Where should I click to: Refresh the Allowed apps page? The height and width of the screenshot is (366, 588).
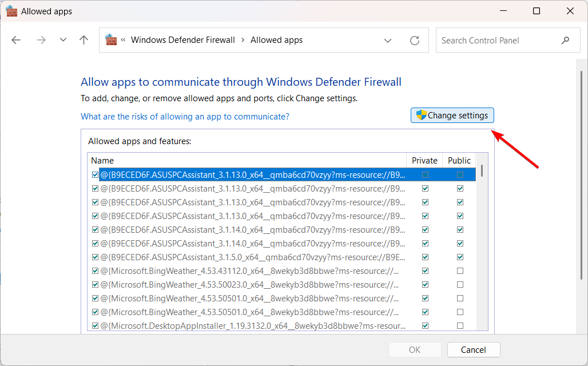tap(415, 41)
